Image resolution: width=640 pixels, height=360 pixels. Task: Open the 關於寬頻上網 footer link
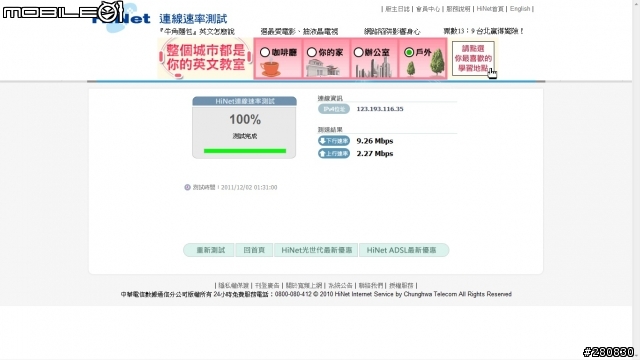coord(304,285)
